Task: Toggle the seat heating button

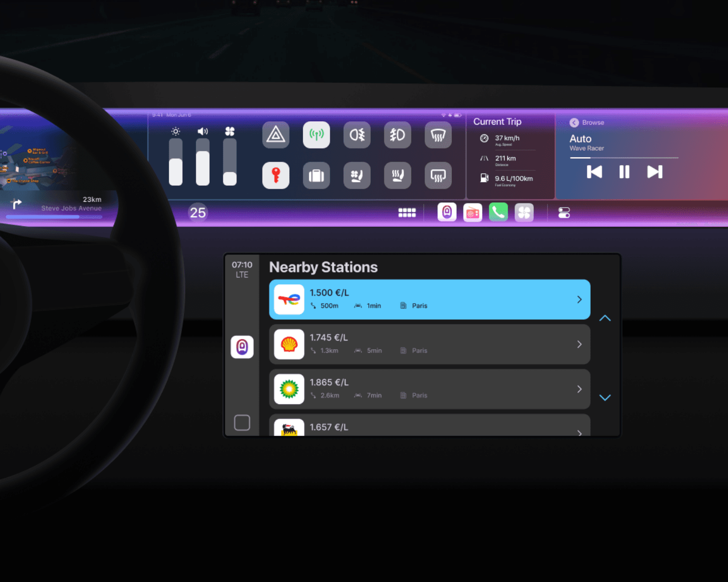Action: point(397,175)
